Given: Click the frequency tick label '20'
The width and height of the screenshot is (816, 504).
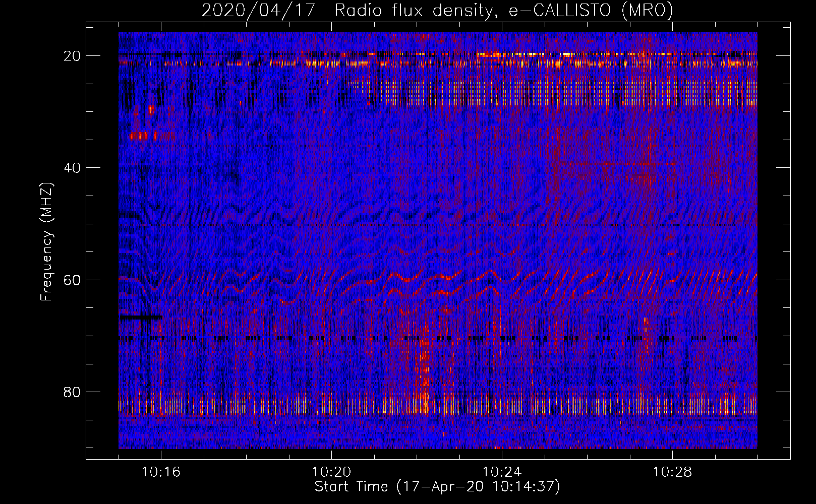Looking at the screenshot, I should point(73,55).
